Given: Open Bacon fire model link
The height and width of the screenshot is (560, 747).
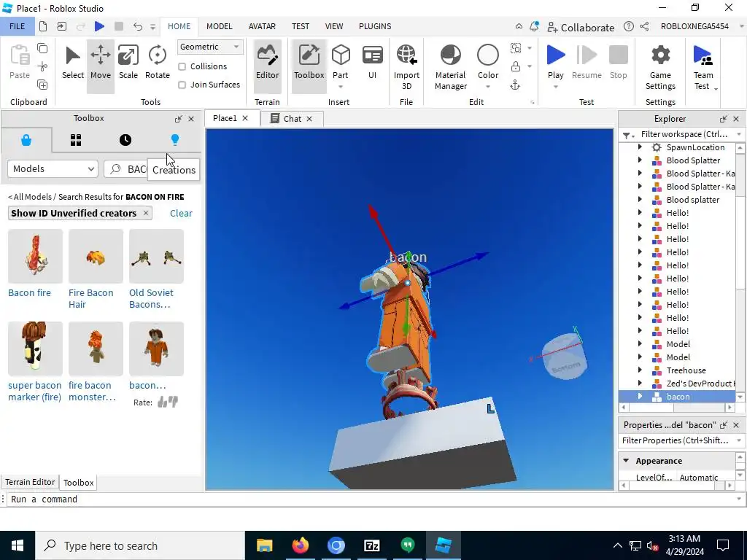Looking at the screenshot, I should [x=29, y=293].
